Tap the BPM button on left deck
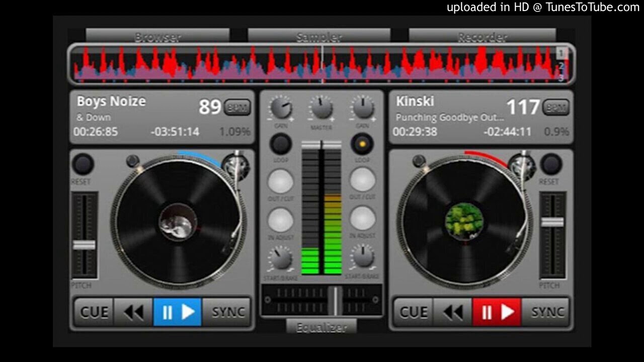 click(x=237, y=107)
